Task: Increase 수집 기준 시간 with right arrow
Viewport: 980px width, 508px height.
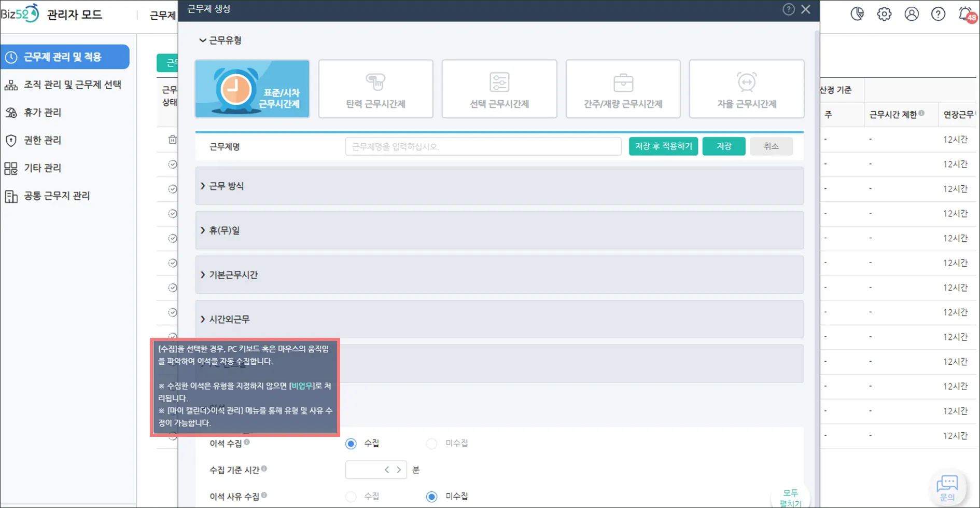Action: coord(399,470)
